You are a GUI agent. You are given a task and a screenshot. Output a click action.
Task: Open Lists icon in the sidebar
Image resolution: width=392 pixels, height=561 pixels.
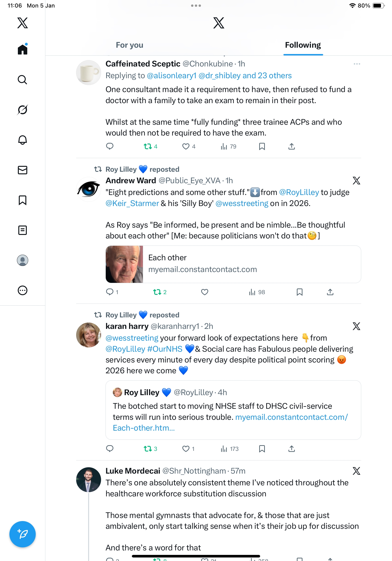pyautogui.click(x=23, y=230)
